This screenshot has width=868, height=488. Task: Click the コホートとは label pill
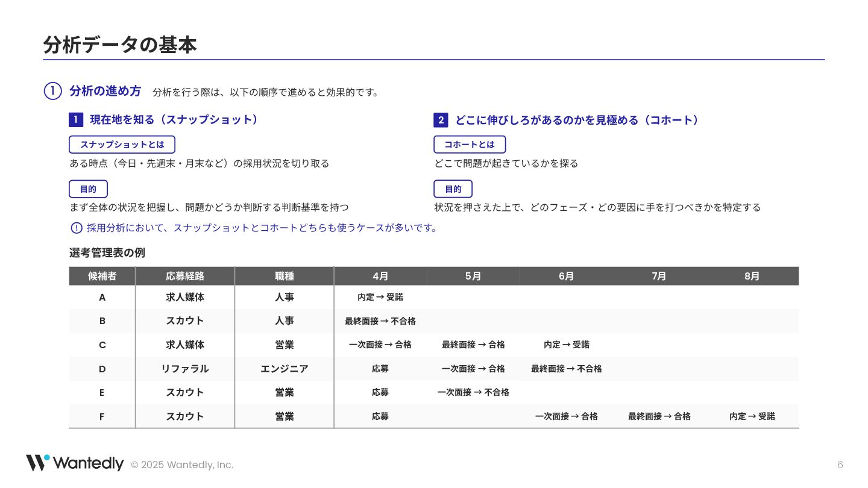click(x=470, y=145)
